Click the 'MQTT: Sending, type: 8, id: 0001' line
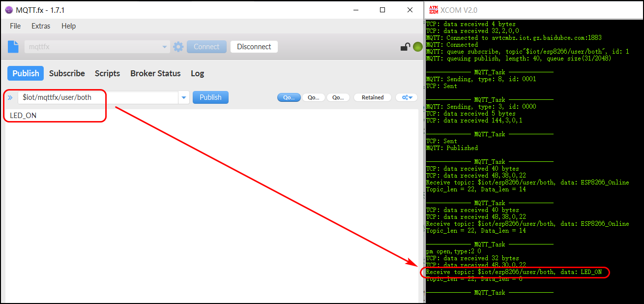644x304 pixels. 481,79
